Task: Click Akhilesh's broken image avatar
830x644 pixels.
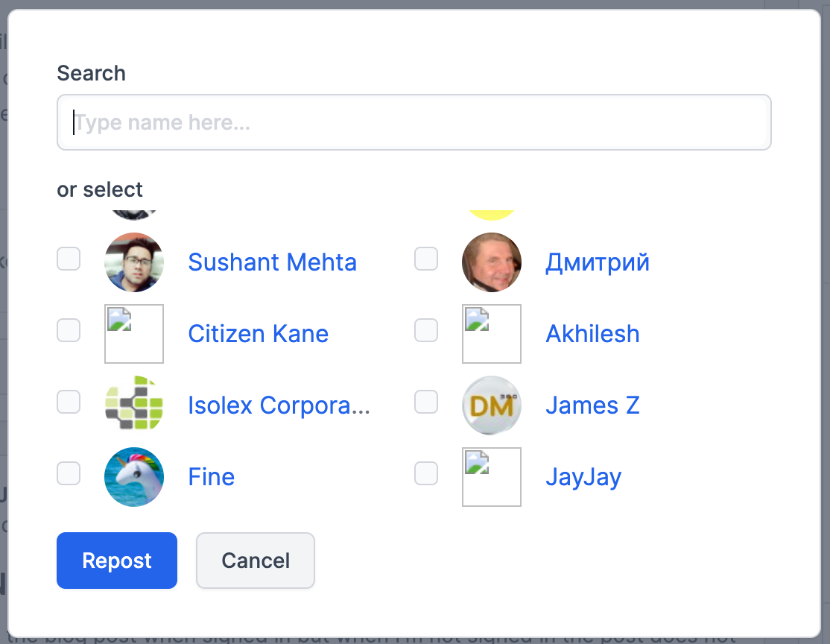Action: click(x=492, y=334)
